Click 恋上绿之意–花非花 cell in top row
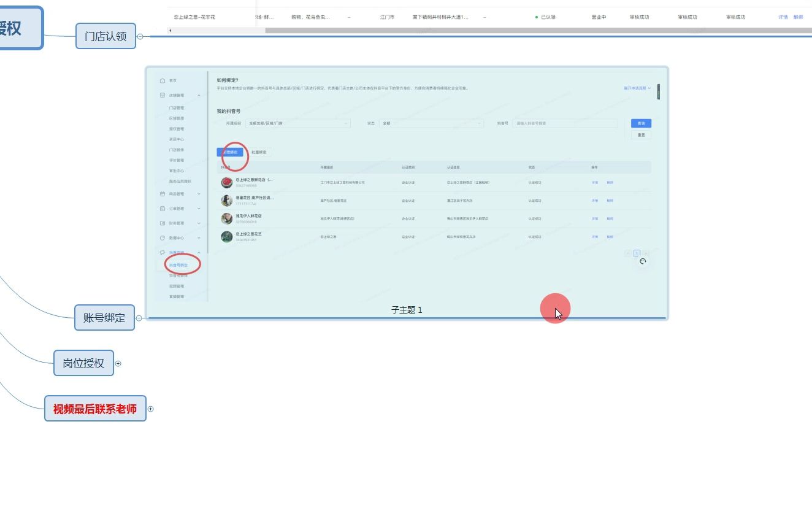Image resolution: width=812 pixels, height=508 pixels. pyautogui.click(x=194, y=17)
